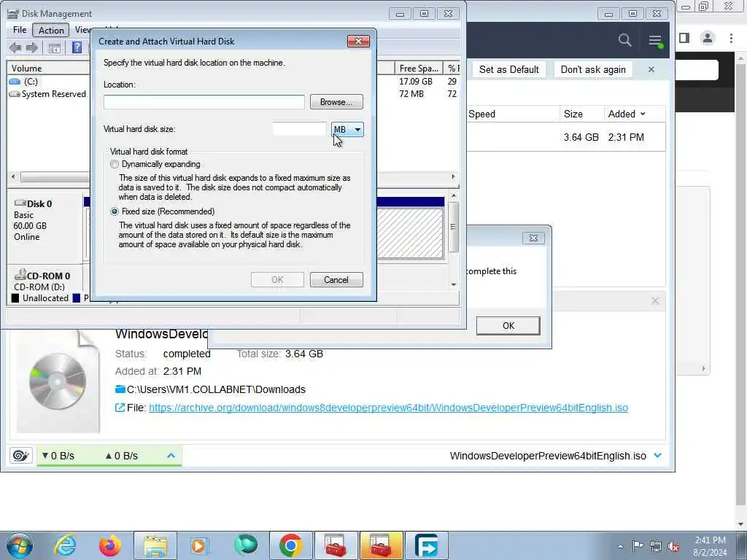747x560 pixels.
Task: Open the hamburger menu in download manager
Action: coord(656,41)
